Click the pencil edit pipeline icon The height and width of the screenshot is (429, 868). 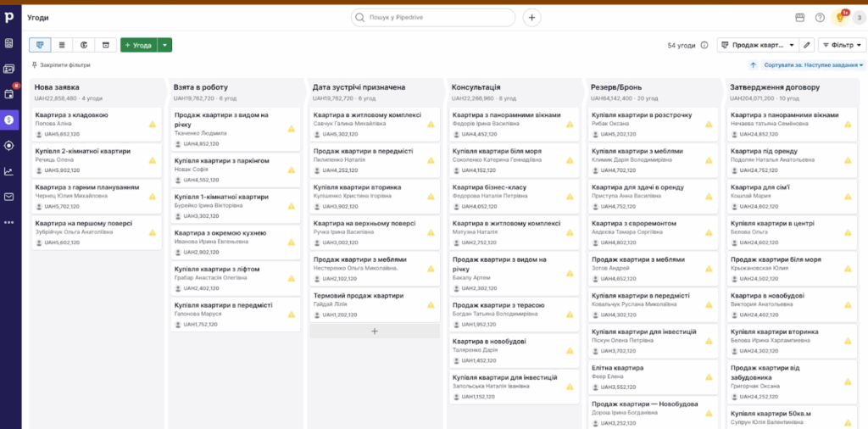click(x=807, y=45)
